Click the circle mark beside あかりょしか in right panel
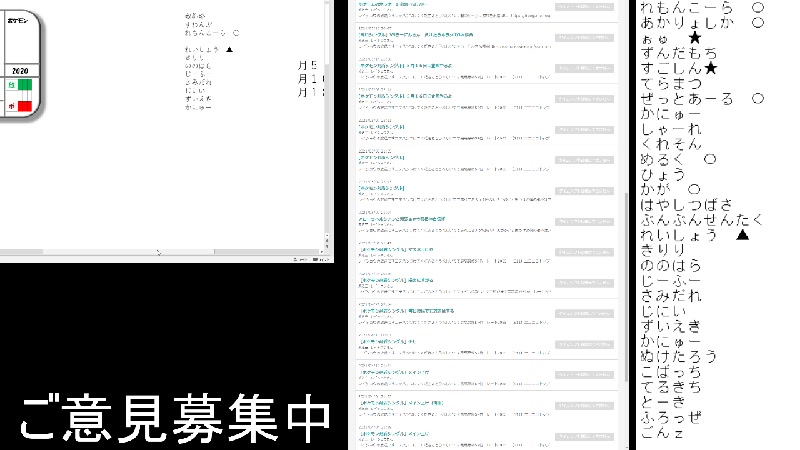Viewport: 800px width, 450px height. coord(757,22)
